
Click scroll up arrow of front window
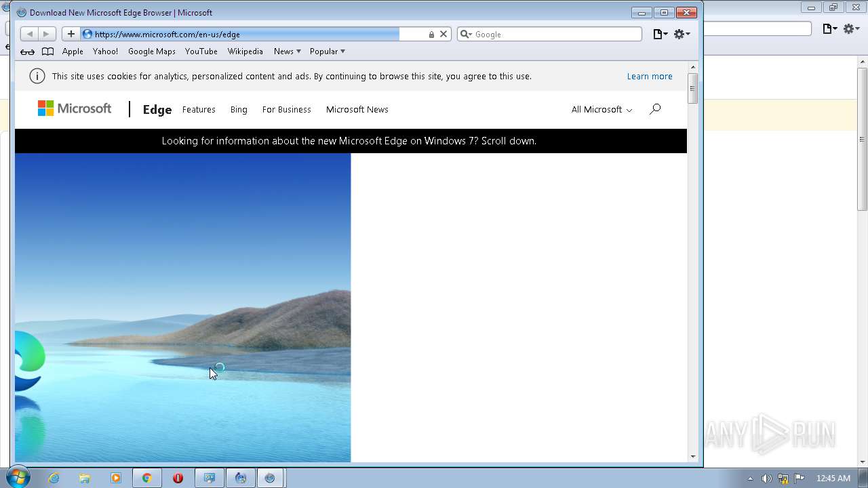(692, 66)
